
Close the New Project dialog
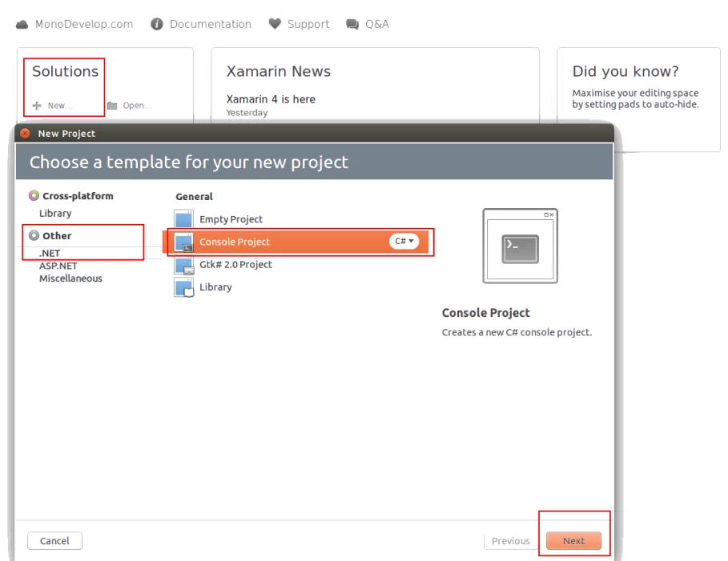(25, 134)
